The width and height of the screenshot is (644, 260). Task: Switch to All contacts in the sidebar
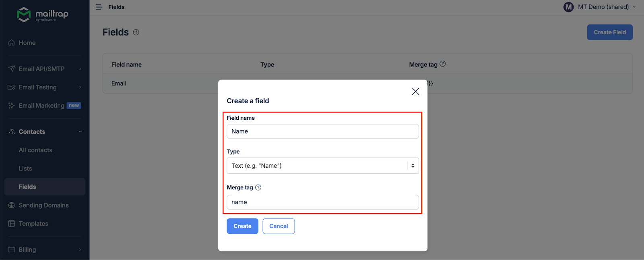click(x=35, y=150)
